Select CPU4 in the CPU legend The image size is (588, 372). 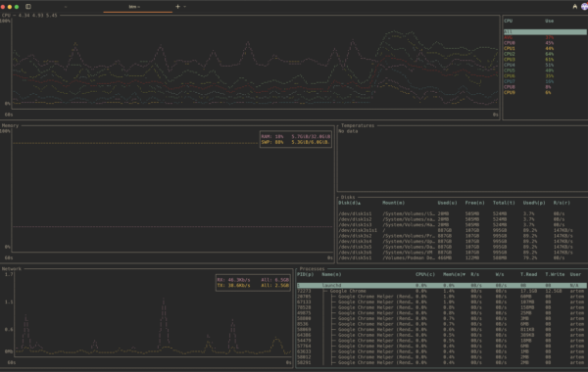point(545,66)
